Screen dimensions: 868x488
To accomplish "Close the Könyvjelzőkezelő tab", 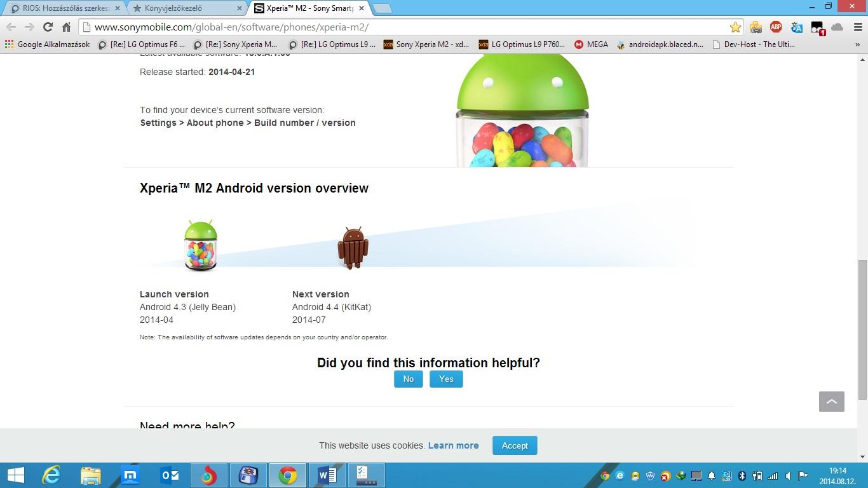I will 240,8.
